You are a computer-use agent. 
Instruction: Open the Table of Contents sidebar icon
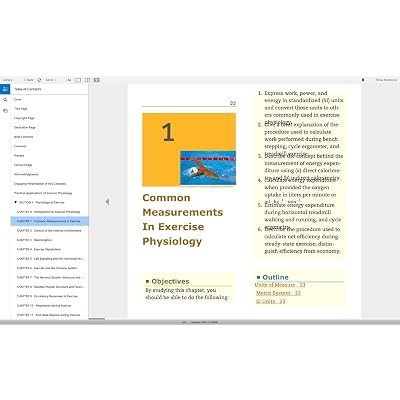point(5,89)
